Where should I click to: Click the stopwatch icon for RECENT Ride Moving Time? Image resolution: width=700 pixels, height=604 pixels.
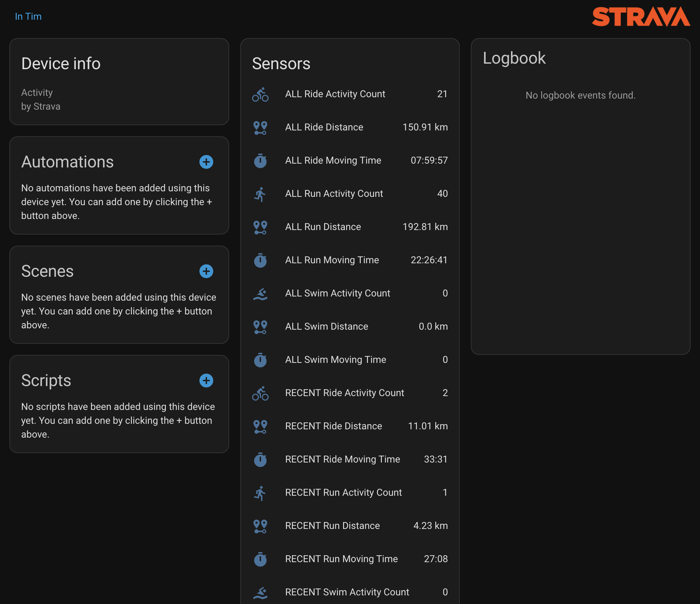pyautogui.click(x=260, y=459)
